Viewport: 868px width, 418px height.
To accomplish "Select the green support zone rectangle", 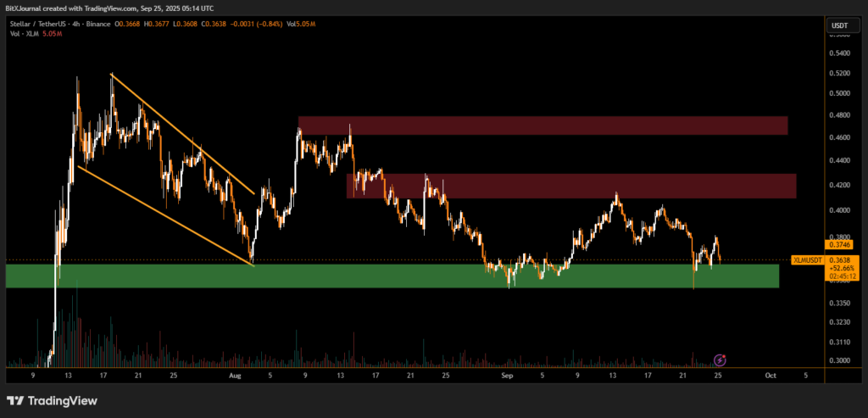I will 392,276.
